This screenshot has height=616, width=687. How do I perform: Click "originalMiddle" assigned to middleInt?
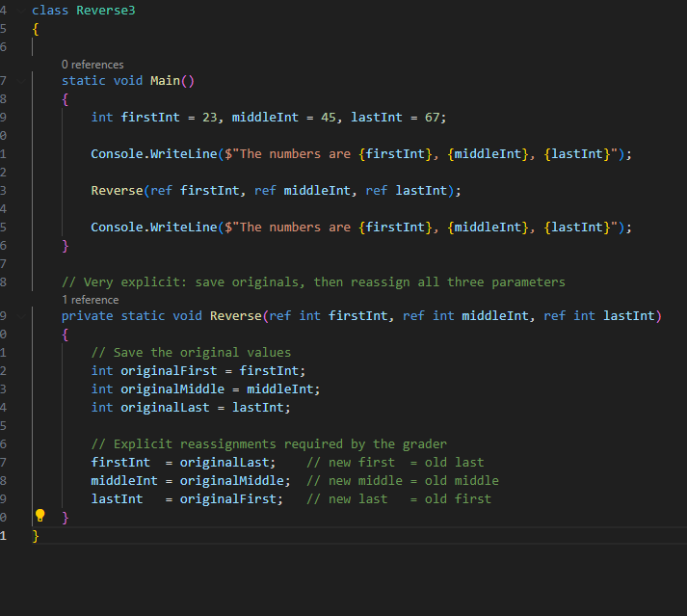[x=232, y=481]
